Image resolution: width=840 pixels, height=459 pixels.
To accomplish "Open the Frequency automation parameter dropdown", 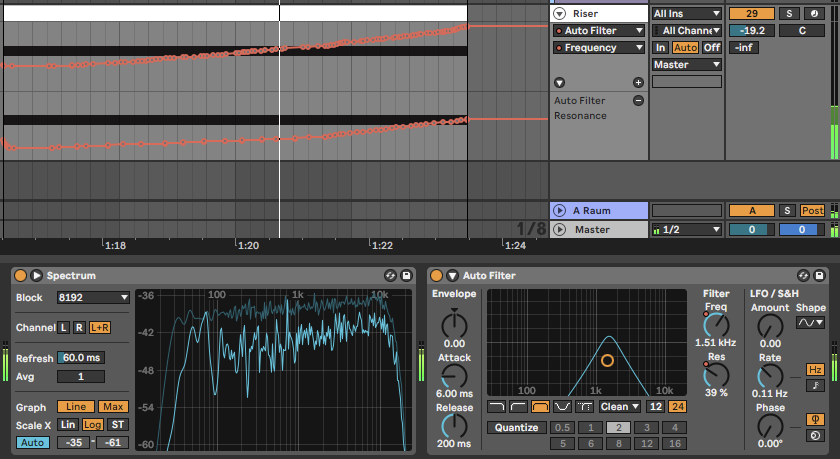I will (x=598, y=48).
